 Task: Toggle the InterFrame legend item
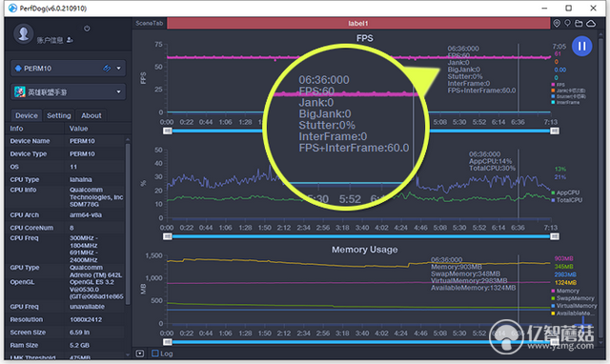(565, 102)
